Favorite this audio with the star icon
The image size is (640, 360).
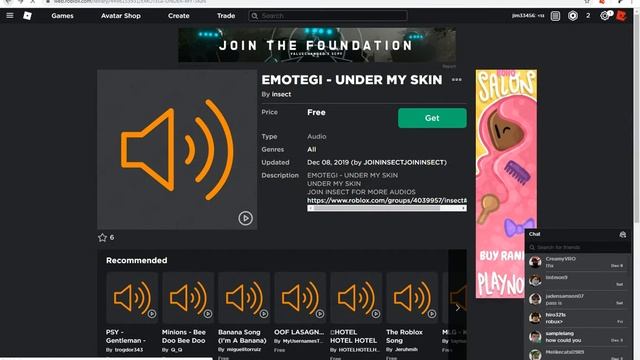click(102, 238)
